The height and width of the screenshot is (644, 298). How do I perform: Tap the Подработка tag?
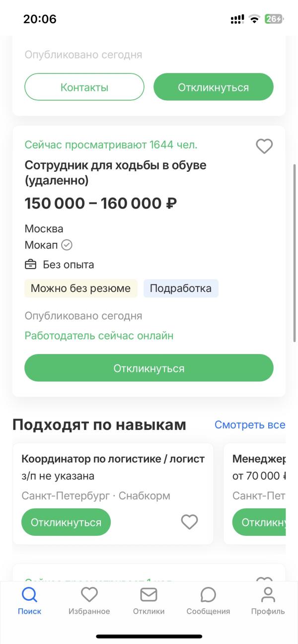coord(181,288)
